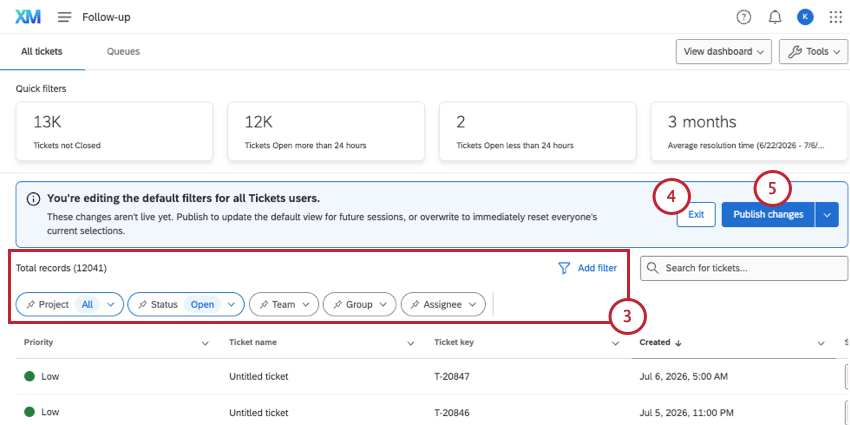Viewport: 850px width, 425px height.
Task: Click the pin icon on Group filter
Action: click(x=337, y=305)
